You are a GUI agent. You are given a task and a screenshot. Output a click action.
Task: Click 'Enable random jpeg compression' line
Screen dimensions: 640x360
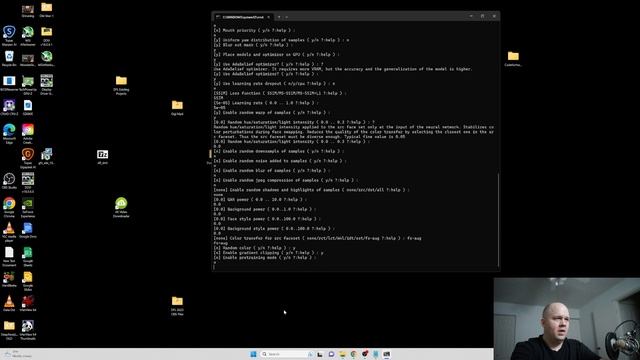pos(286,180)
